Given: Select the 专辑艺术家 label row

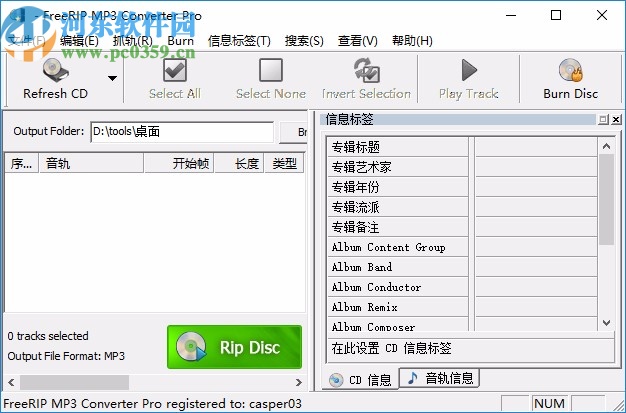Looking at the screenshot, I should point(398,167).
